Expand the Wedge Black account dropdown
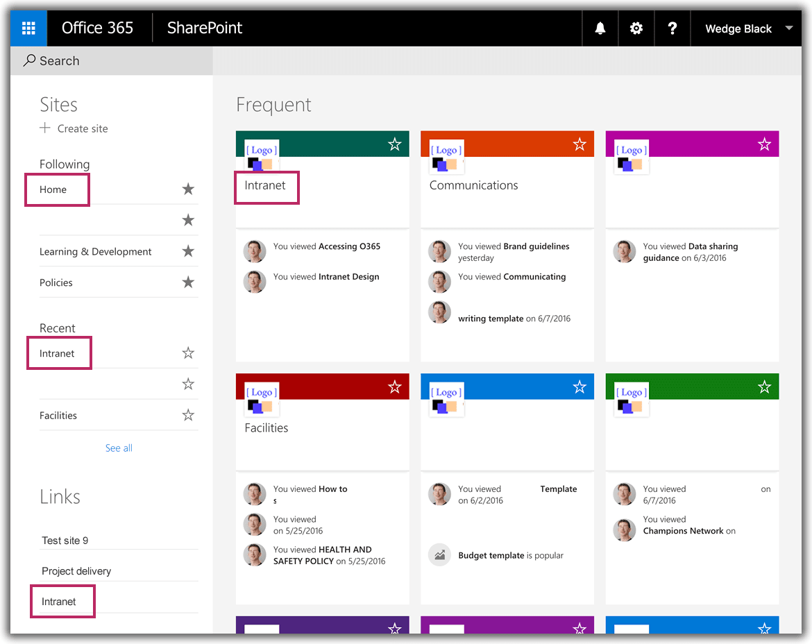This screenshot has width=812, height=644. tap(788, 28)
